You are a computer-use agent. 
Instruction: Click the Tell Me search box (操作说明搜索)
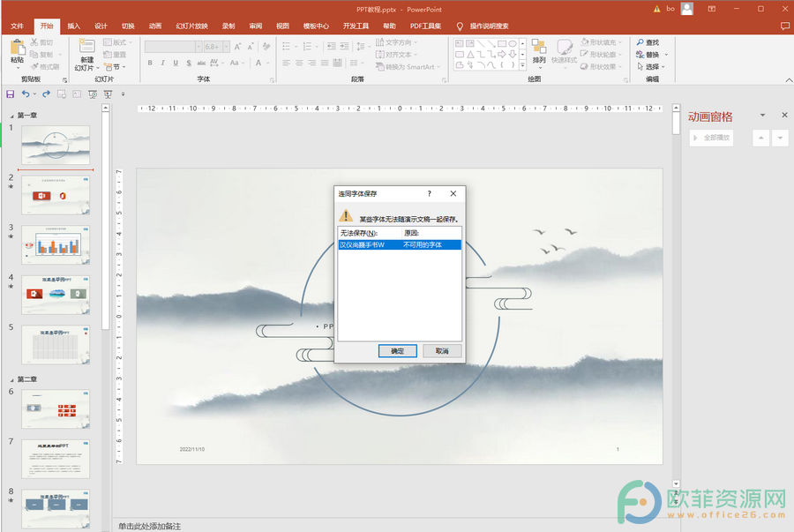[489, 26]
